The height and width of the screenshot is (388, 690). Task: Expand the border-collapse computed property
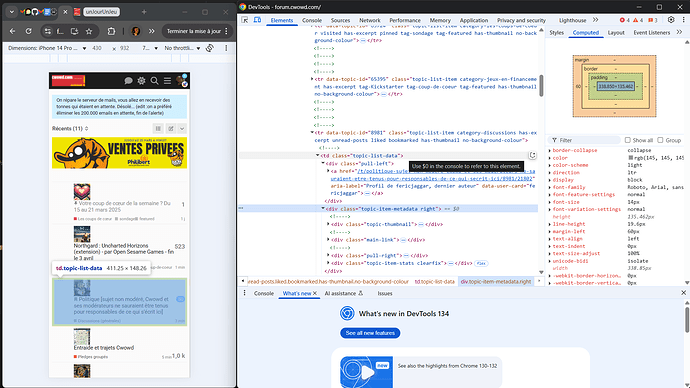[550, 150]
